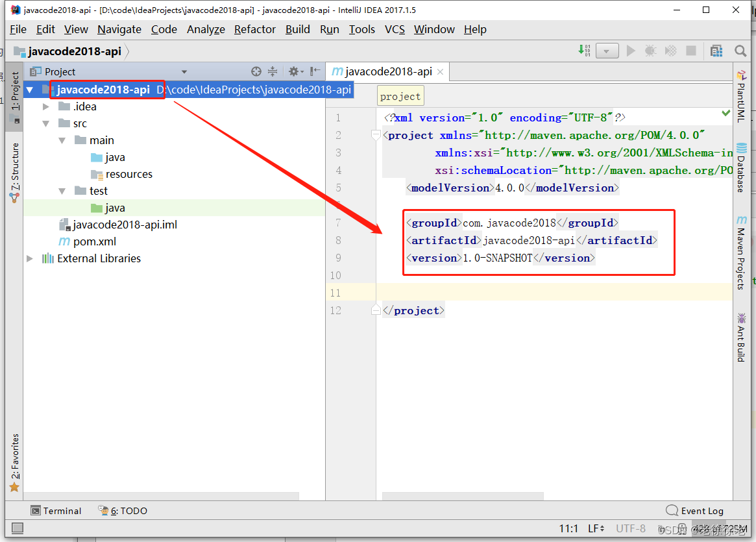Open Project Structure icon in toolbar
The height and width of the screenshot is (542, 756).
[x=716, y=51]
